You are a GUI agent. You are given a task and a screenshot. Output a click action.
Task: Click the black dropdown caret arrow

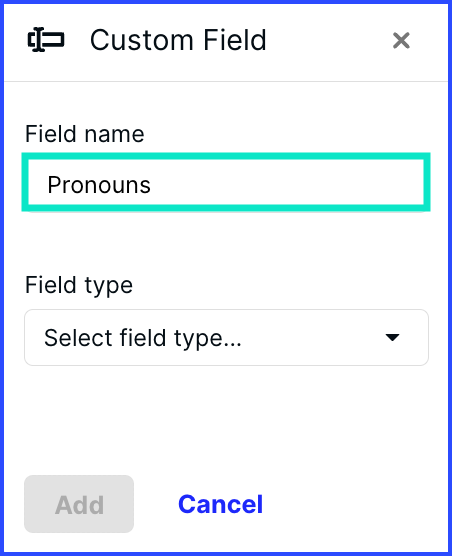(392, 337)
